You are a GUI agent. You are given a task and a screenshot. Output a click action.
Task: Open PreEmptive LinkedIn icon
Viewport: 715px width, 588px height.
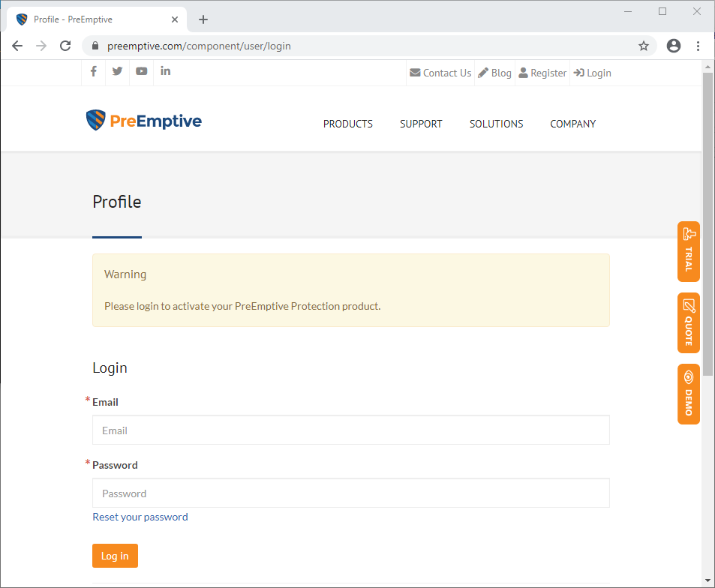[x=165, y=71]
